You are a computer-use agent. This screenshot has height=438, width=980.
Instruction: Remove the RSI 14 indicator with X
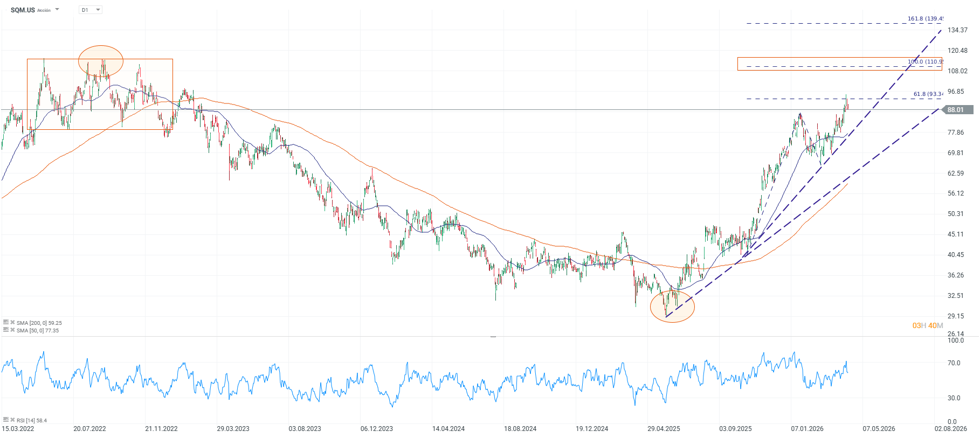[x=12, y=420]
